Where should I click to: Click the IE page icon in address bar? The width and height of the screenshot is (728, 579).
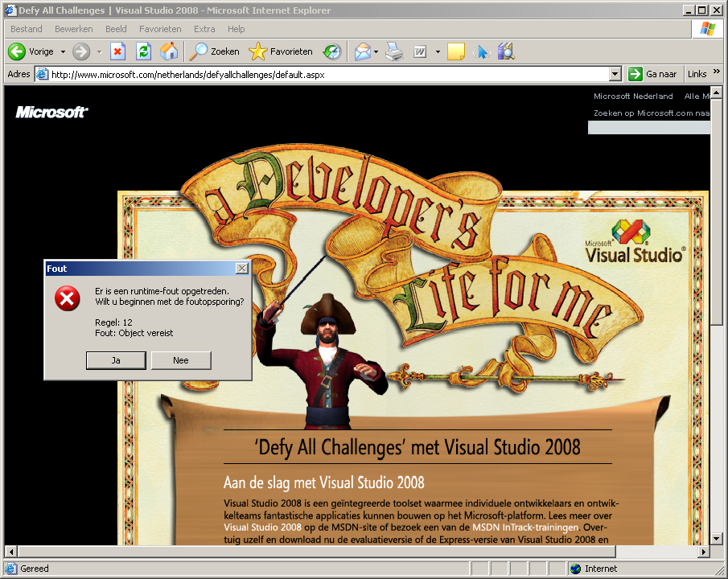pyautogui.click(x=43, y=74)
